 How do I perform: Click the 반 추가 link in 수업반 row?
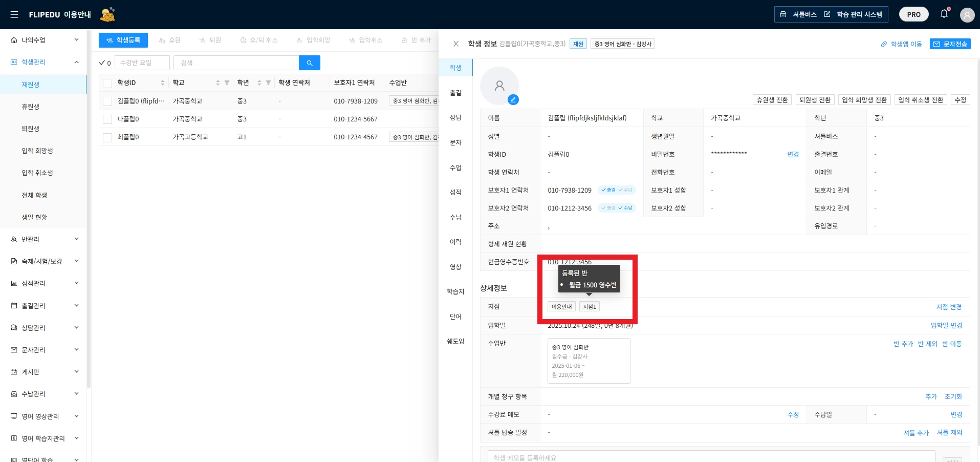click(903, 344)
